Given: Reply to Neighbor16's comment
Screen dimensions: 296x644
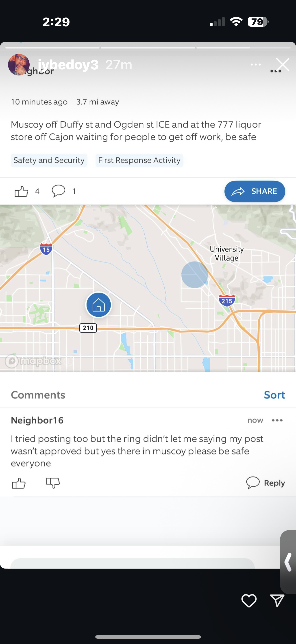Looking at the screenshot, I should (x=266, y=483).
